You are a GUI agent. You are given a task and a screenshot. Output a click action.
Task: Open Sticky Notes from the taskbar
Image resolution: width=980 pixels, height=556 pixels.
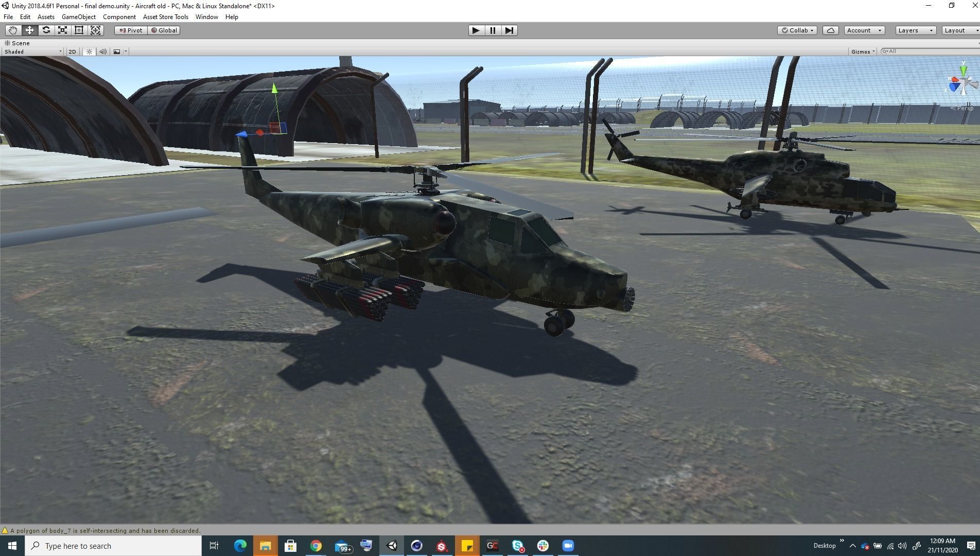pos(467,546)
